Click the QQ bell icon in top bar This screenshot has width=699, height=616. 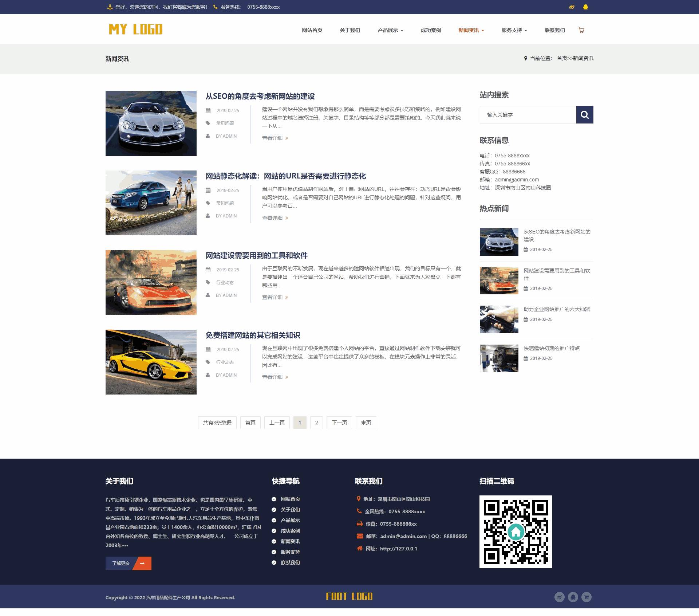[x=585, y=7]
